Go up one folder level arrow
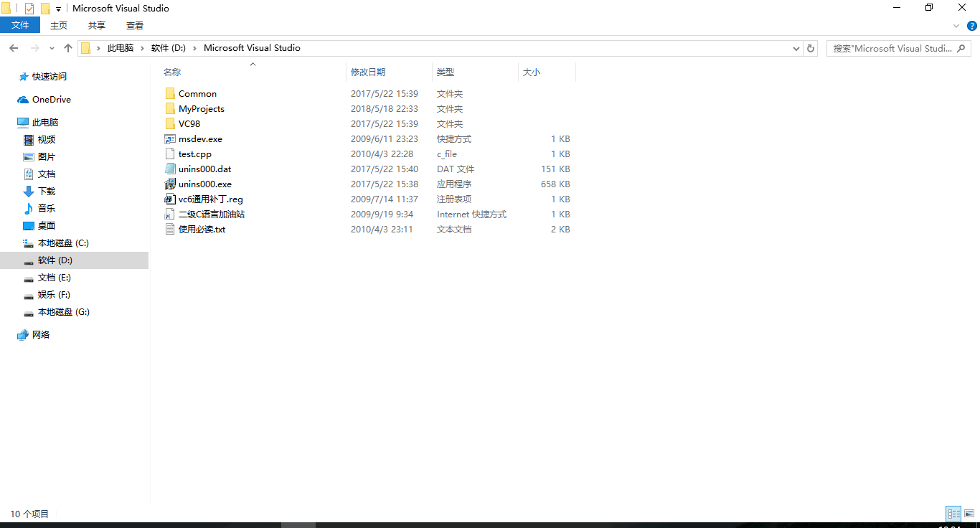Screen dimensions: 980x528 point(68,48)
